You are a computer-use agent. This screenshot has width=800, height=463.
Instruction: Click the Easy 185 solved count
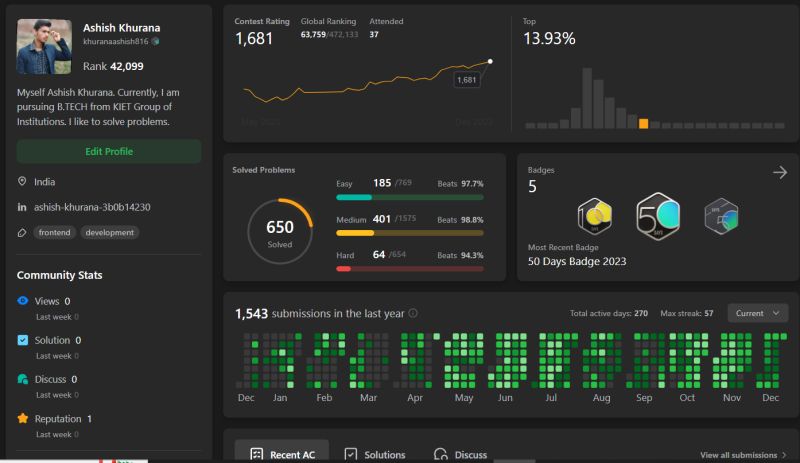[x=382, y=183]
